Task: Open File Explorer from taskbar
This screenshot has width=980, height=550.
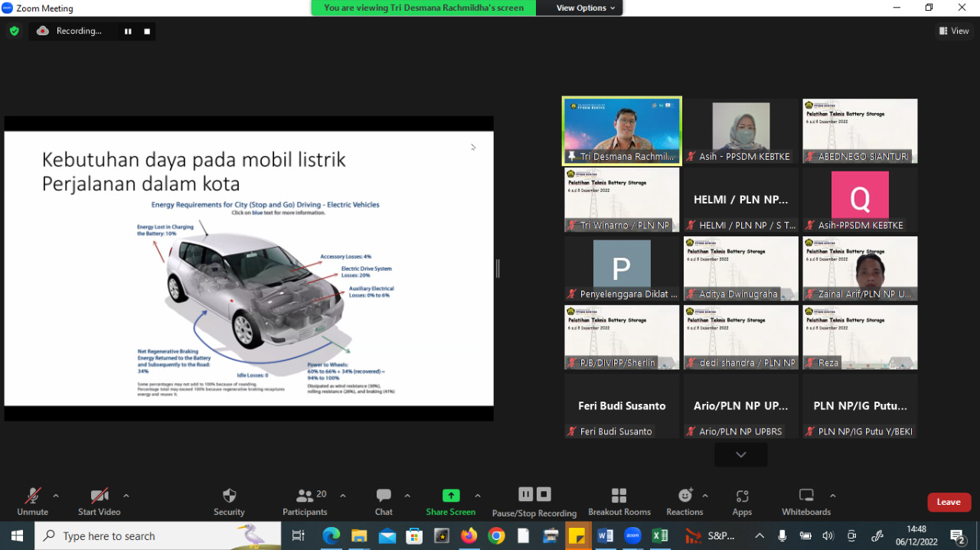Action: 359,536
